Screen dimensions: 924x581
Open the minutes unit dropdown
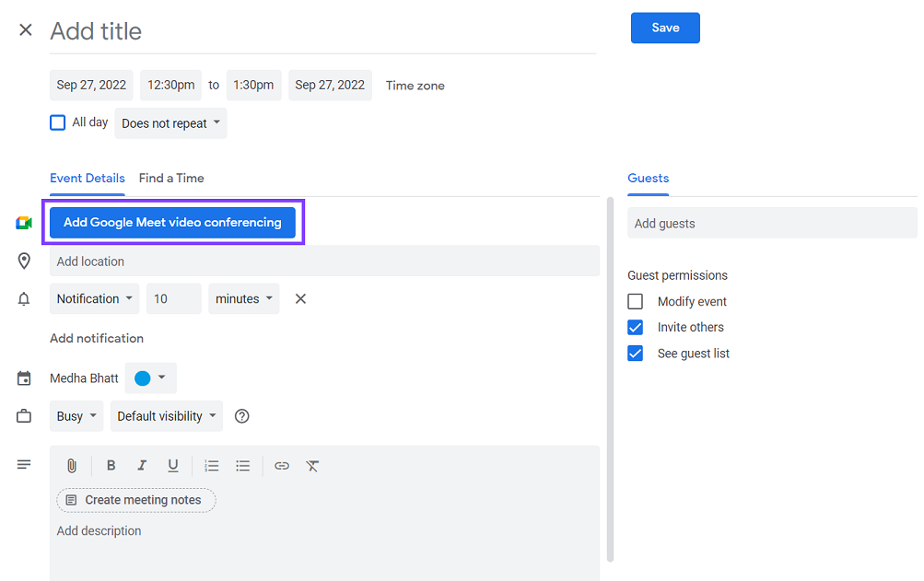(x=243, y=298)
